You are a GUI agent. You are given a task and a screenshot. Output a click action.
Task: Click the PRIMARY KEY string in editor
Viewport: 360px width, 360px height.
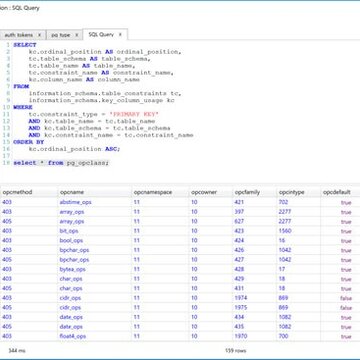click(x=134, y=114)
